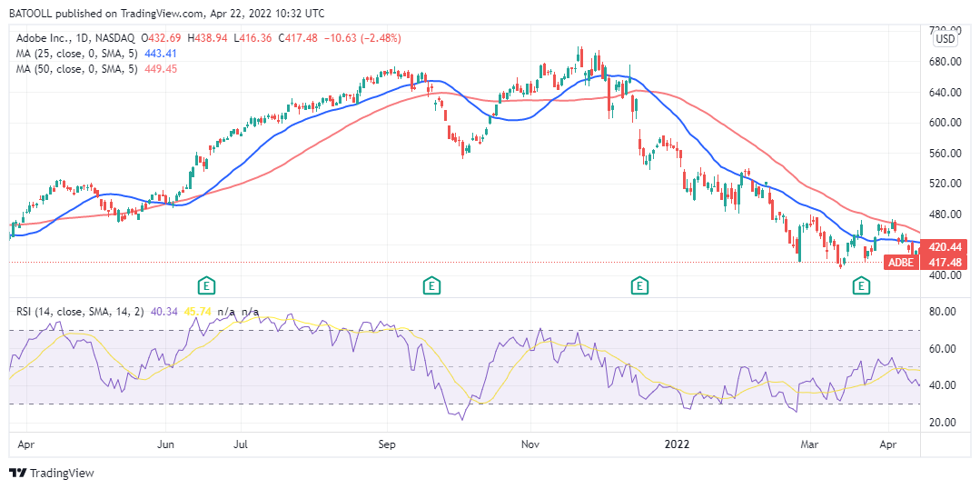
Task: Click the earnings marker near June
Action: 207,286
